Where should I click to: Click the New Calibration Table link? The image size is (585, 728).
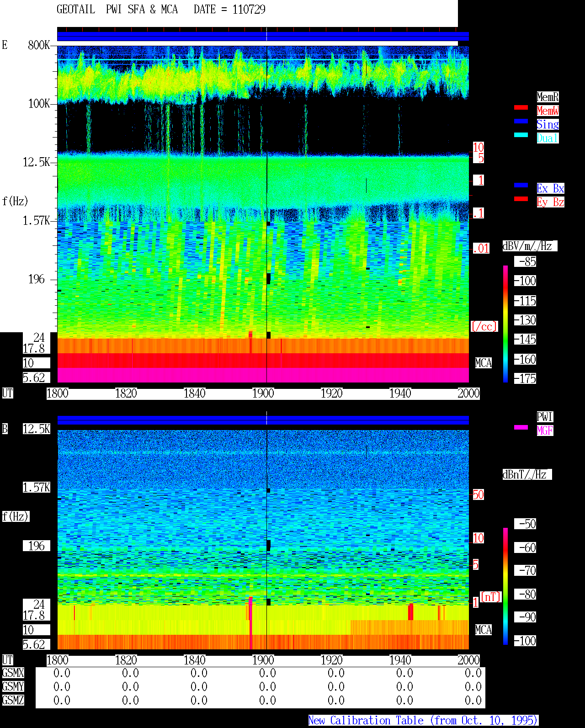click(x=423, y=721)
